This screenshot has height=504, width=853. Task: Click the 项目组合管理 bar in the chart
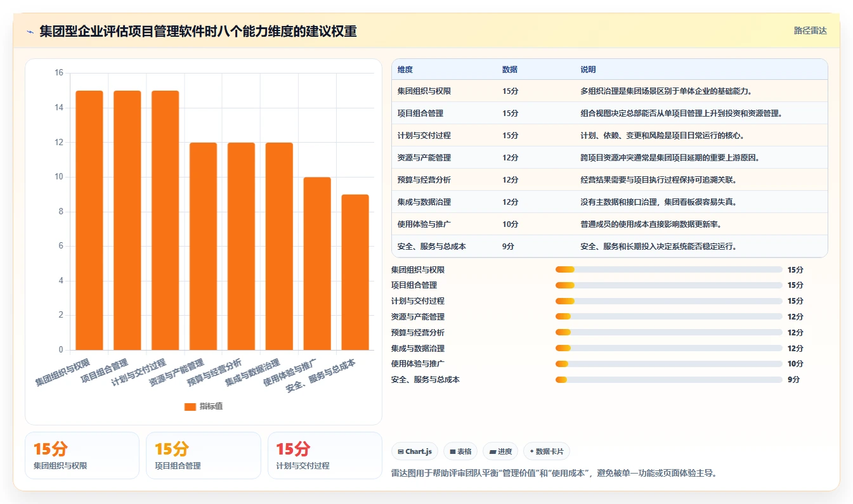pos(127,220)
